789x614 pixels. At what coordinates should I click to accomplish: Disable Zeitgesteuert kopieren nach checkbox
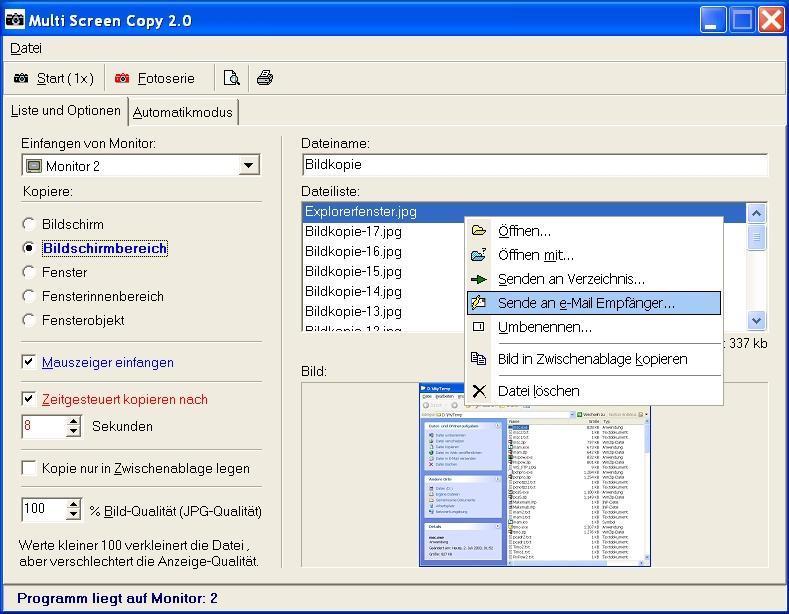[29, 399]
